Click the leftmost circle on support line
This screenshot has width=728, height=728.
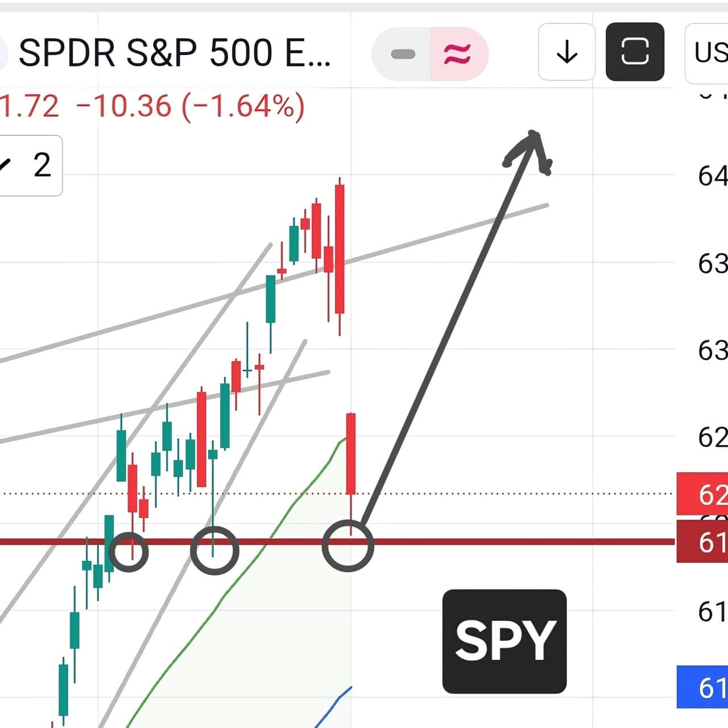tap(129, 552)
